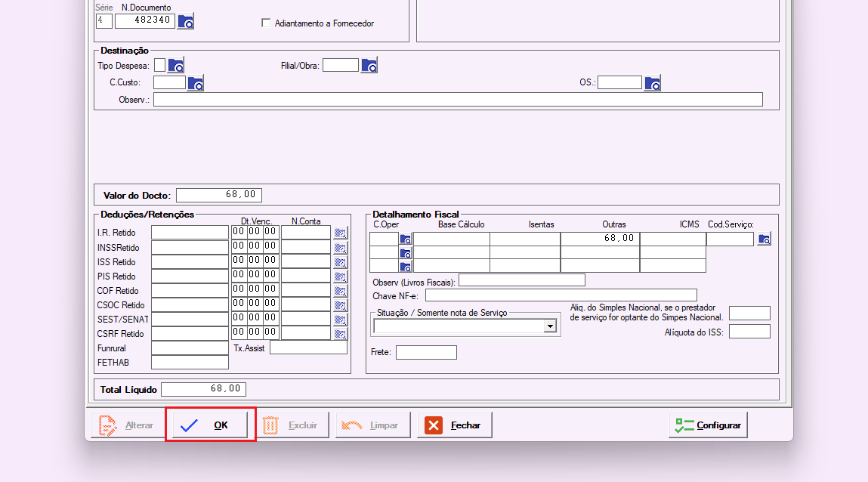Image resolution: width=868 pixels, height=482 pixels.
Task: Click the Tipo Despesa input box
Action: pos(159,65)
